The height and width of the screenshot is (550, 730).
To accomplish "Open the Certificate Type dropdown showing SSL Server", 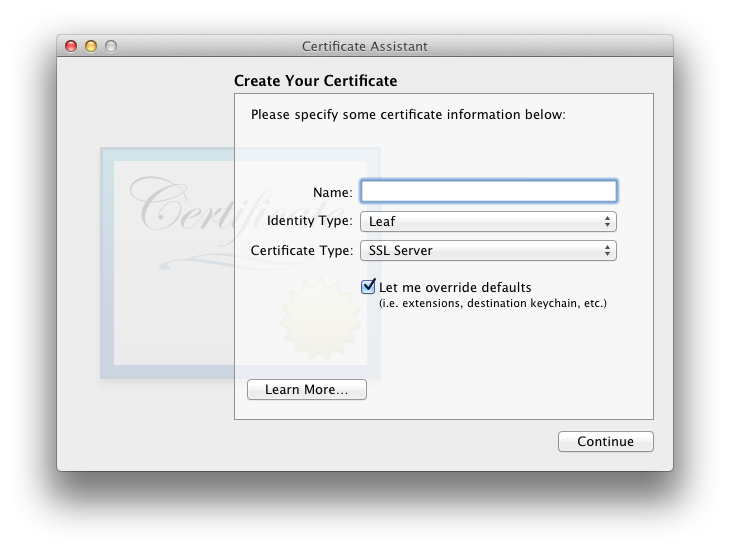I will (488, 251).
